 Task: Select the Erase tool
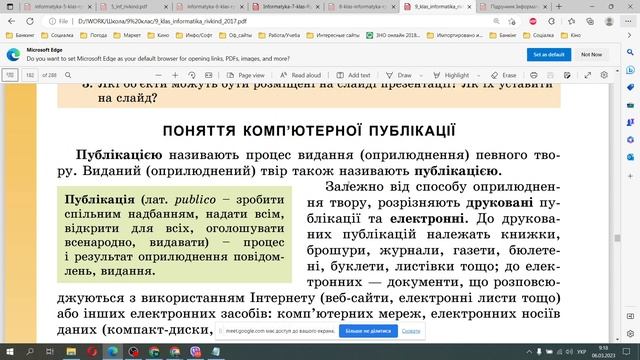pyautogui.click(x=504, y=76)
